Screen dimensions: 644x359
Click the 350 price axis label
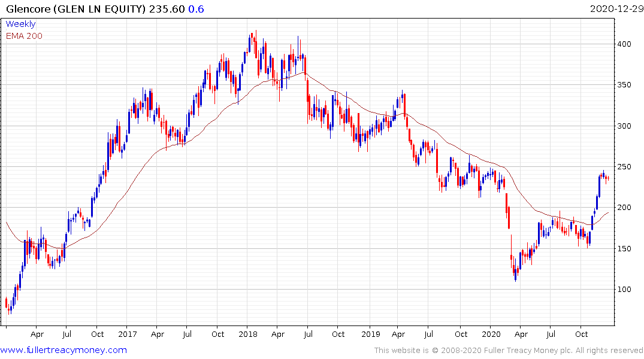(624, 85)
